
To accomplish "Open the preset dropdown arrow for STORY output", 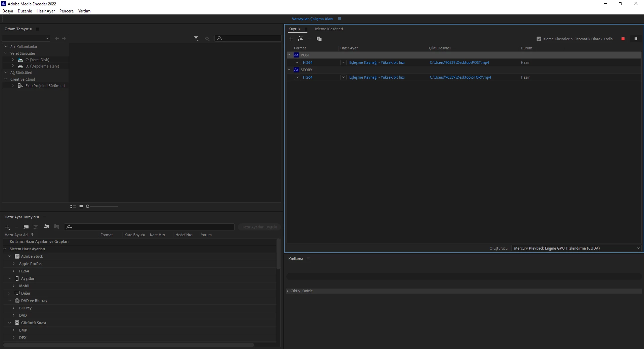I will (x=343, y=77).
